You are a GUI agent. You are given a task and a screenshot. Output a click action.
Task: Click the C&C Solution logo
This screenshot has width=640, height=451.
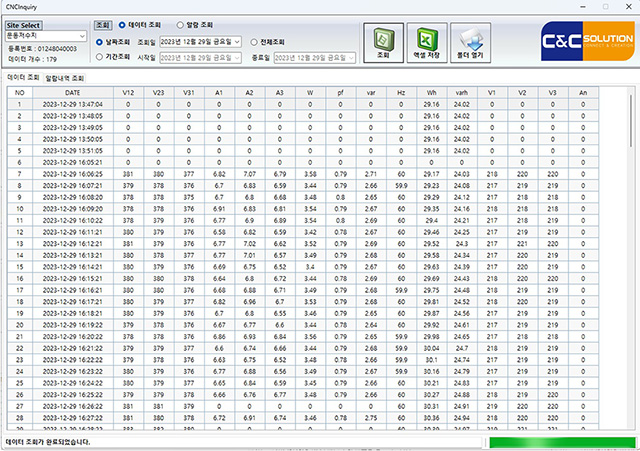[x=575, y=43]
